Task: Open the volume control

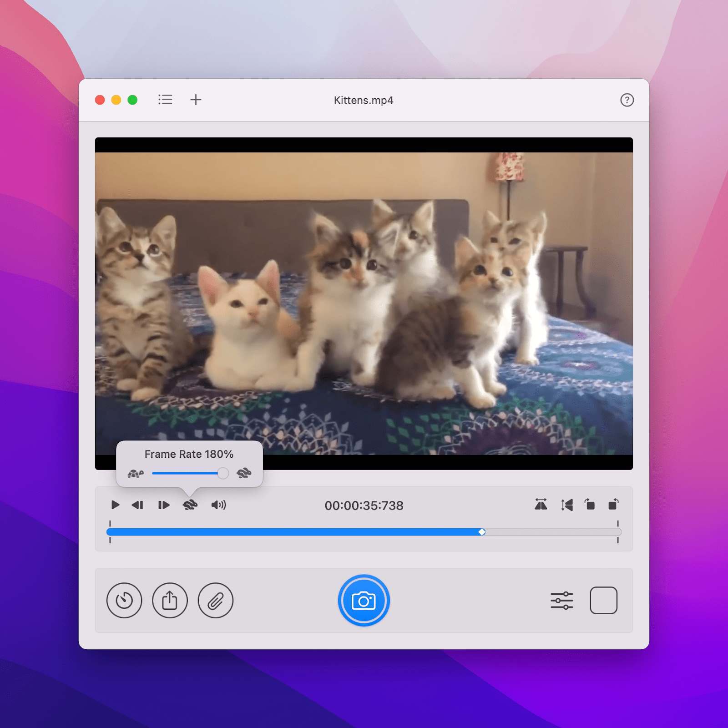Action: 218,505
